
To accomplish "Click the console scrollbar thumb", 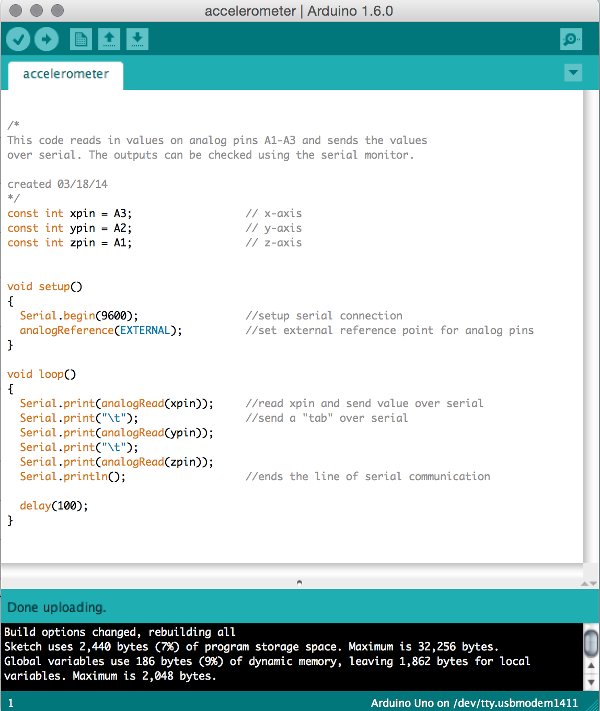I will coord(591,642).
